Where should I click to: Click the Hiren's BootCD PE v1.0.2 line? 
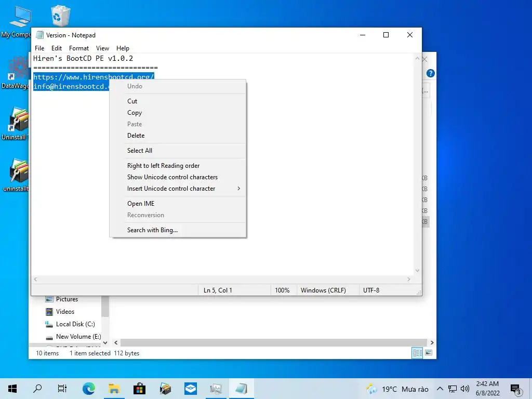tap(83, 58)
